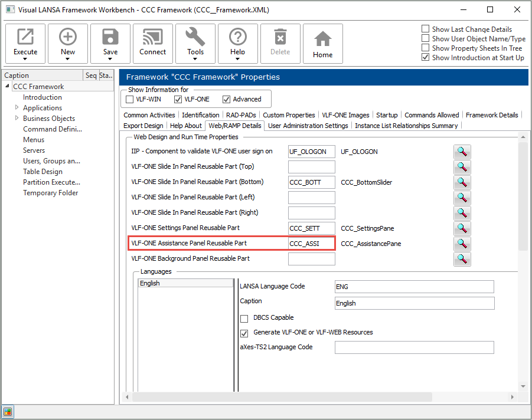Image resolution: width=532 pixels, height=420 pixels.
Task: Switch to the Identification tab
Action: (201, 115)
